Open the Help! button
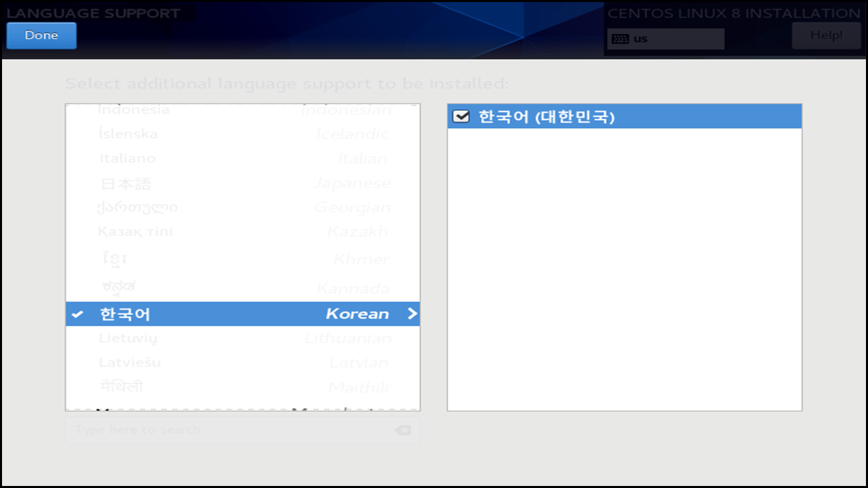 pos(827,35)
